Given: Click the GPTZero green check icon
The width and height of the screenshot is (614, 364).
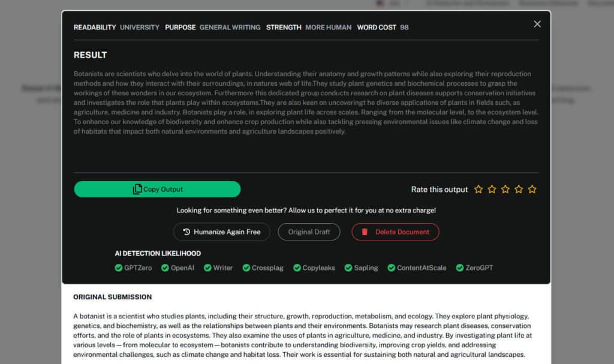Looking at the screenshot, I should [x=119, y=267].
